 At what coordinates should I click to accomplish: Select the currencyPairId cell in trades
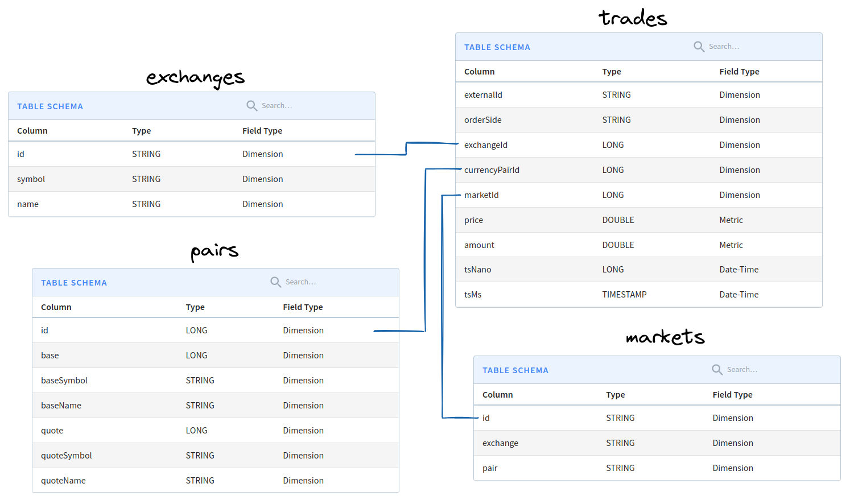point(492,170)
